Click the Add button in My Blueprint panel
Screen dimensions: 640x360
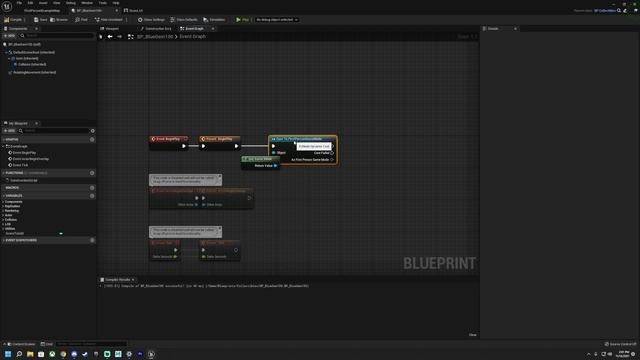pos(9,131)
